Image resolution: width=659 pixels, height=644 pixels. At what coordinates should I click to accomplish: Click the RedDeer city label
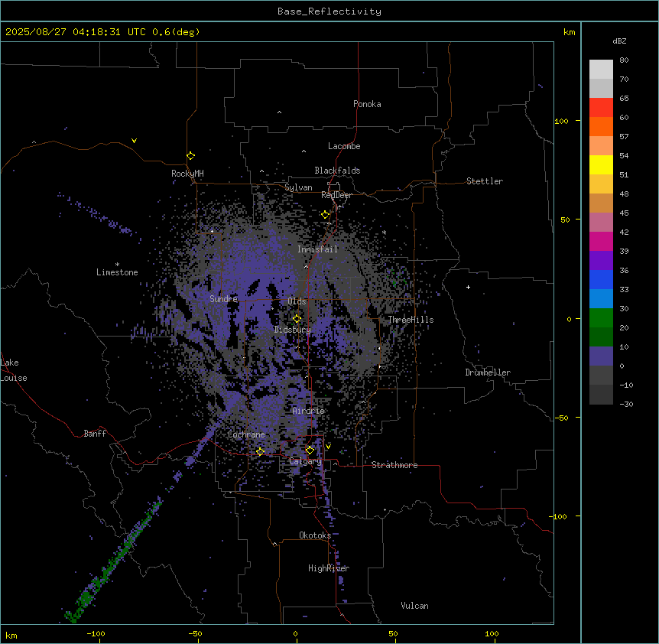point(336,195)
